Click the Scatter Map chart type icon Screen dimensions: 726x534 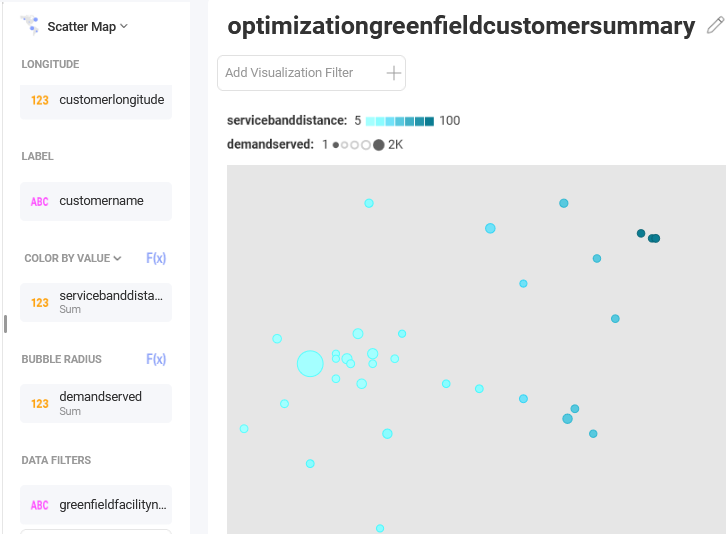[30, 25]
